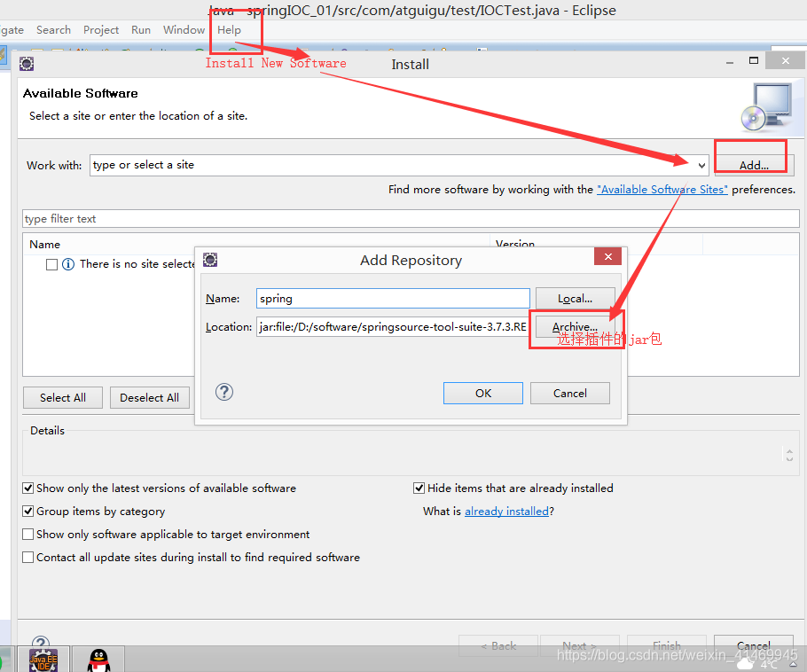Click the Local... button
The width and height of the screenshot is (807, 672).
[575, 299]
